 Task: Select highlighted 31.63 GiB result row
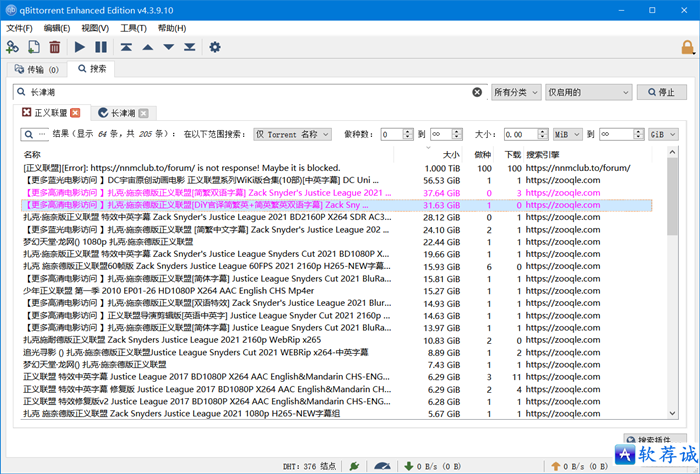pyautogui.click(x=337, y=205)
